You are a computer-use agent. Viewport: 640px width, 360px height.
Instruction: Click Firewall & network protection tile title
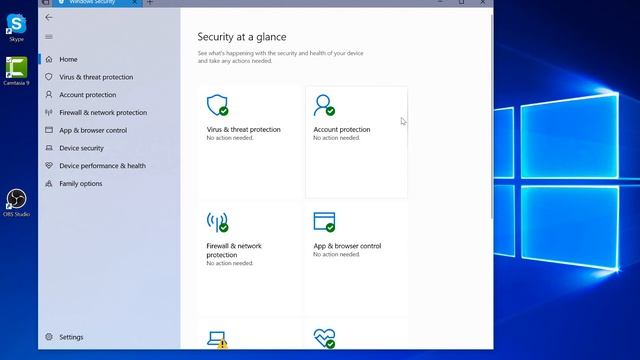234,250
